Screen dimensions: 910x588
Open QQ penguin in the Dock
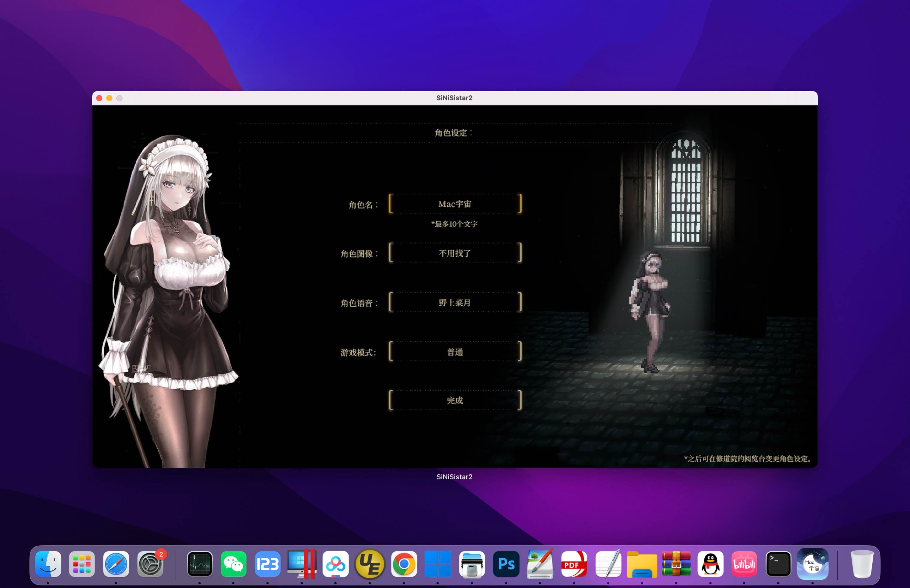click(711, 564)
